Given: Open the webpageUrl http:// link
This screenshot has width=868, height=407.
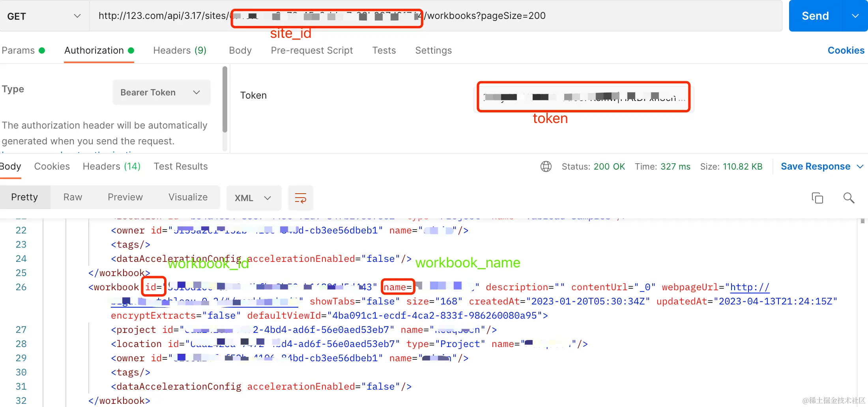Looking at the screenshot, I should (x=750, y=287).
